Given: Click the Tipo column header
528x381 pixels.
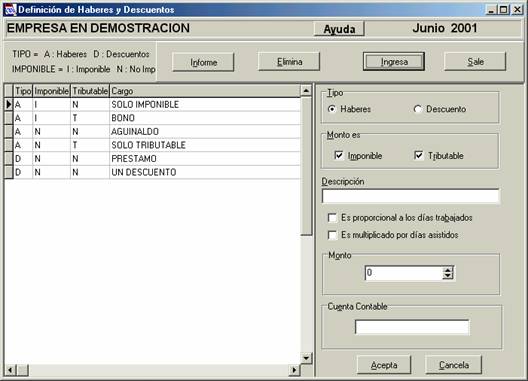Looking at the screenshot, I should click(x=23, y=91).
